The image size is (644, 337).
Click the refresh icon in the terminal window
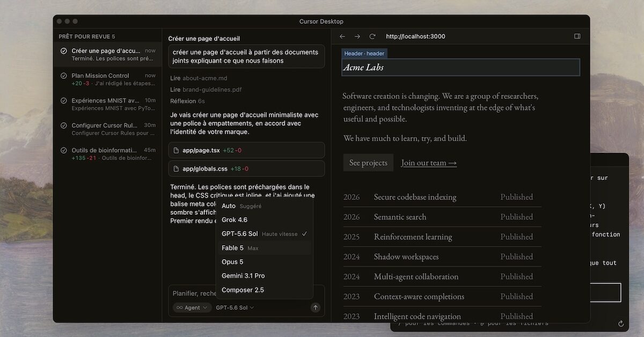pyautogui.click(x=621, y=324)
